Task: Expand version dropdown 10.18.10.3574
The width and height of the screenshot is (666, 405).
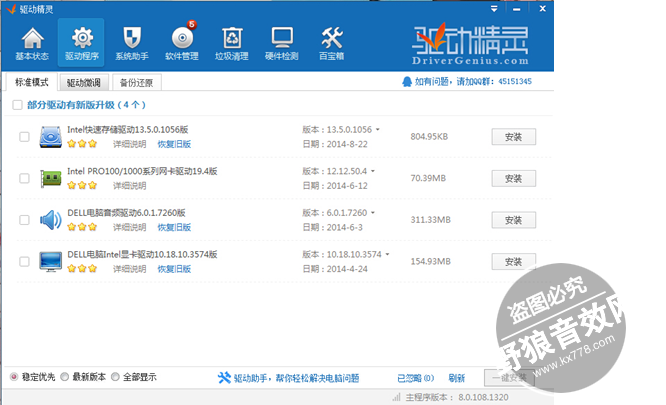Action: [x=387, y=254]
